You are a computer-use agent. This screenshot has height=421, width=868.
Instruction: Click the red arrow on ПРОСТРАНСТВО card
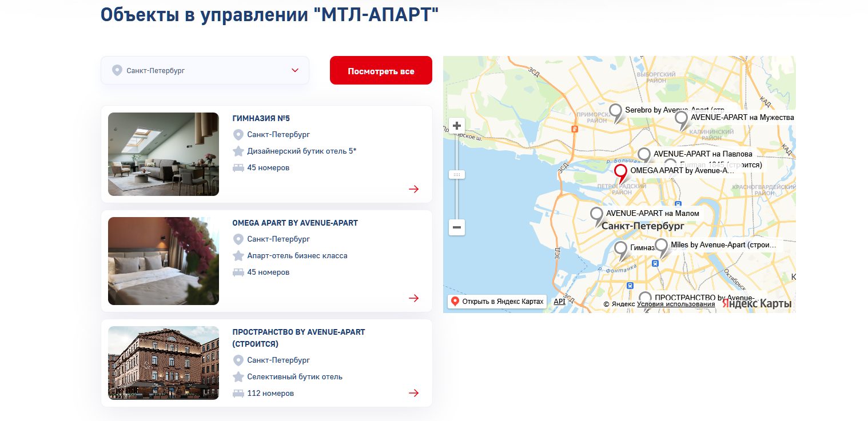coord(414,393)
